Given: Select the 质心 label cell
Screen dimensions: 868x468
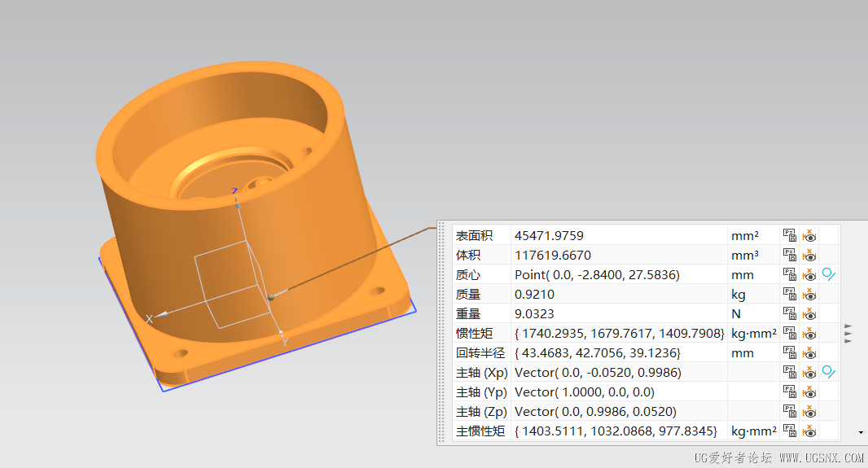Looking at the screenshot, I should 481,274.
